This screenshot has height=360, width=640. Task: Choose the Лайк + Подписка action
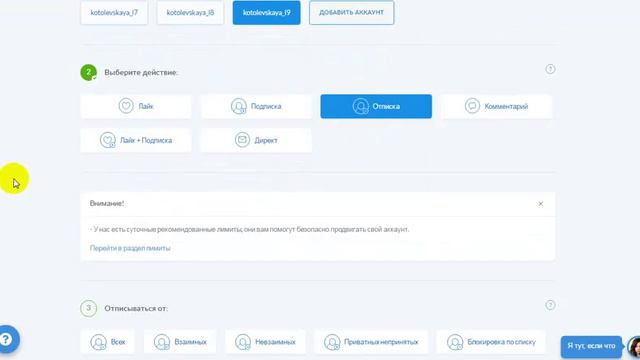[x=136, y=140]
